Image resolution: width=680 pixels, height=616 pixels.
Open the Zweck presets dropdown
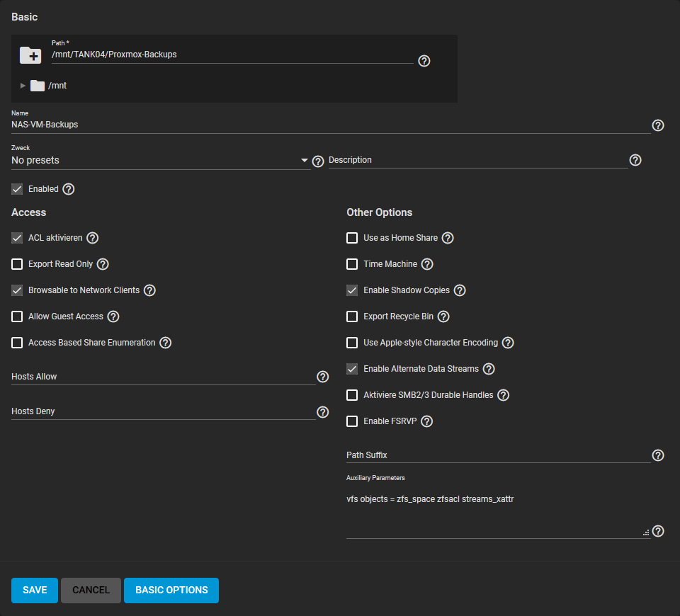click(161, 161)
